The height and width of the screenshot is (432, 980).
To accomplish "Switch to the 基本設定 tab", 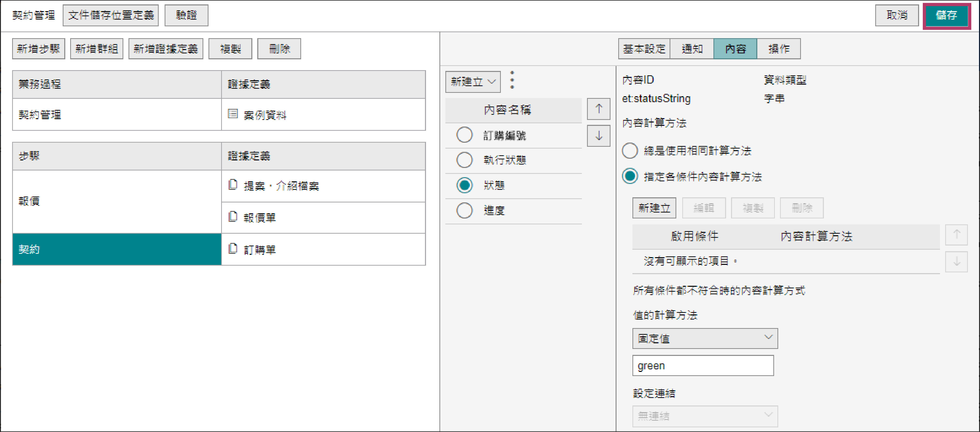I will tap(644, 49).
